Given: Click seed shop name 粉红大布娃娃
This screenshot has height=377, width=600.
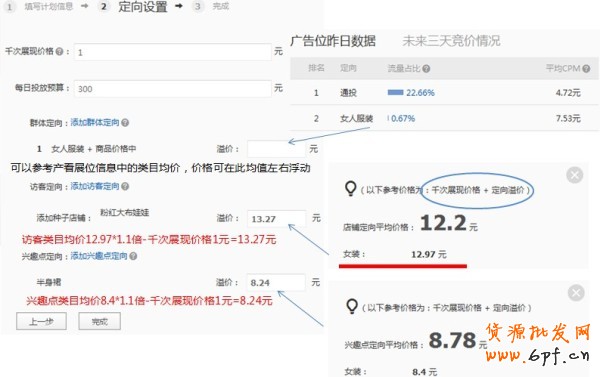Looking at the screenshot, I should pyautogui.click(x=124, y=212).
